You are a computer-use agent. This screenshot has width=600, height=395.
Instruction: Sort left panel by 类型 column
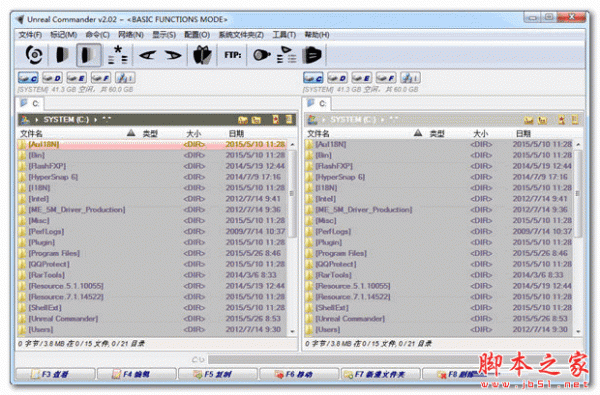coord(150,134)
